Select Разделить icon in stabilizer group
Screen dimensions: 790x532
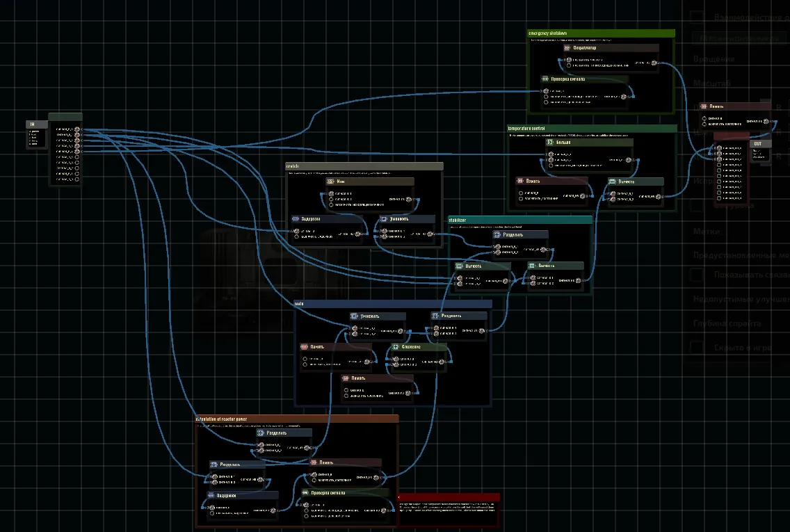pos(497,235)
